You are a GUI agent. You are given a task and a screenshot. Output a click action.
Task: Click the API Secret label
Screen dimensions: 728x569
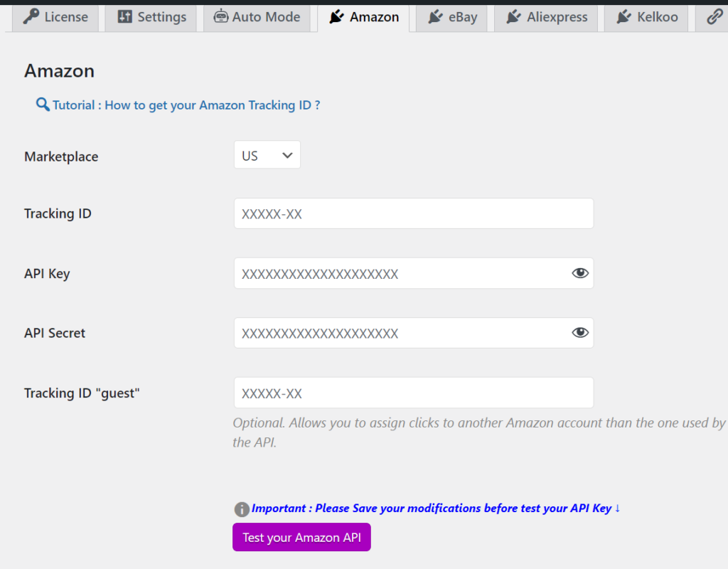(55, 333)
